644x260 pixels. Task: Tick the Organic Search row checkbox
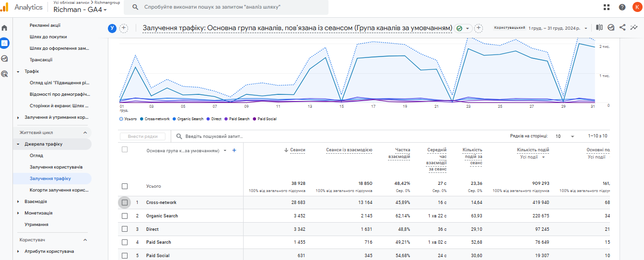[x=125, y=216]
